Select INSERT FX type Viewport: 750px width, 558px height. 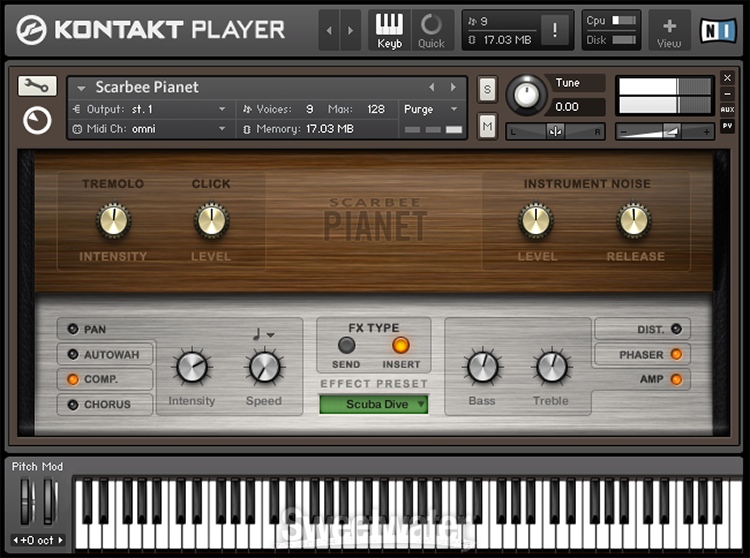coord(400,345)
